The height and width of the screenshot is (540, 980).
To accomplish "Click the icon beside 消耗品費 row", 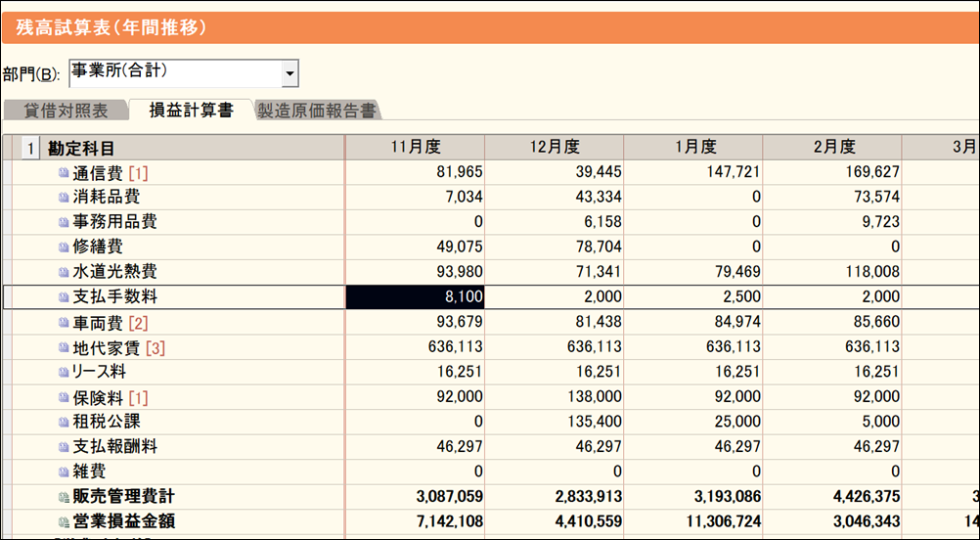I will pyautogui.click(x=64, y=198).
